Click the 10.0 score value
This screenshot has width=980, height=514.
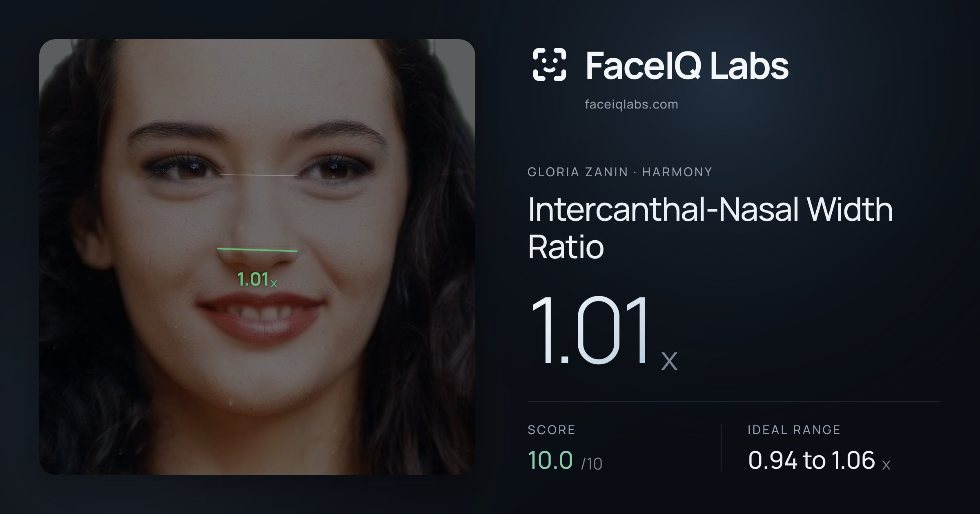coord(550,460)
